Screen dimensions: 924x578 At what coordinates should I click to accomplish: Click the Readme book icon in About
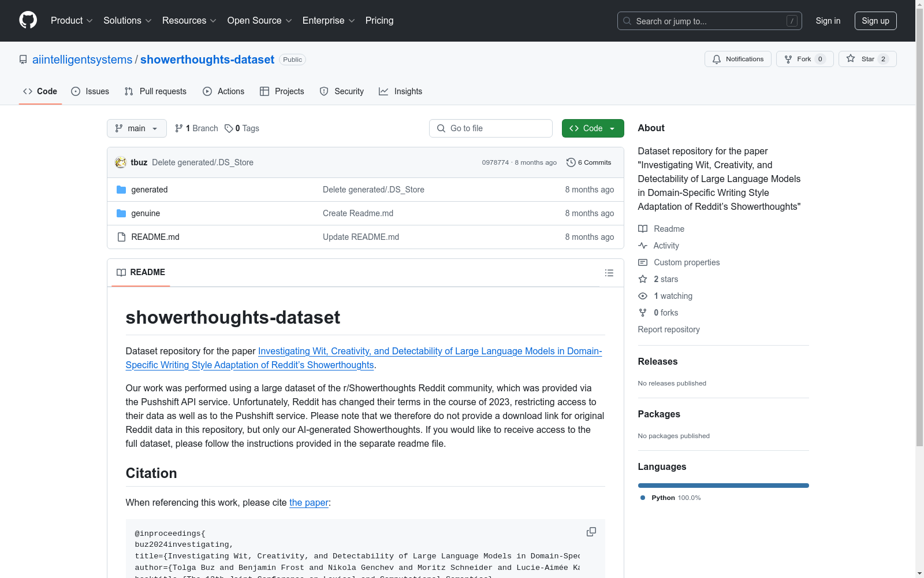[x=643, y=229]
